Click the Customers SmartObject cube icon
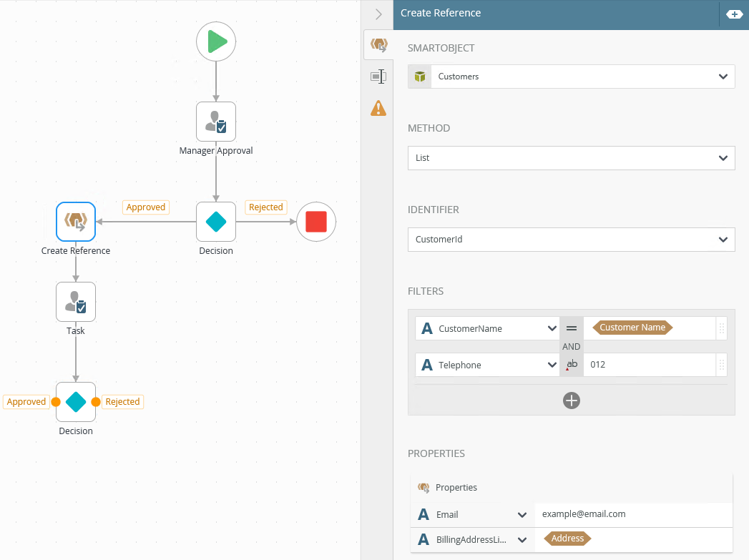The width and height of the screenshot is (749, 560). point(420,77)
